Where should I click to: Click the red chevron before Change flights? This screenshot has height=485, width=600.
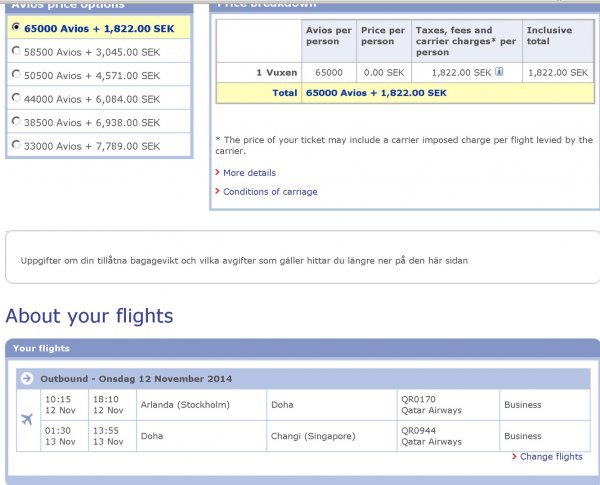coord(514,456)
